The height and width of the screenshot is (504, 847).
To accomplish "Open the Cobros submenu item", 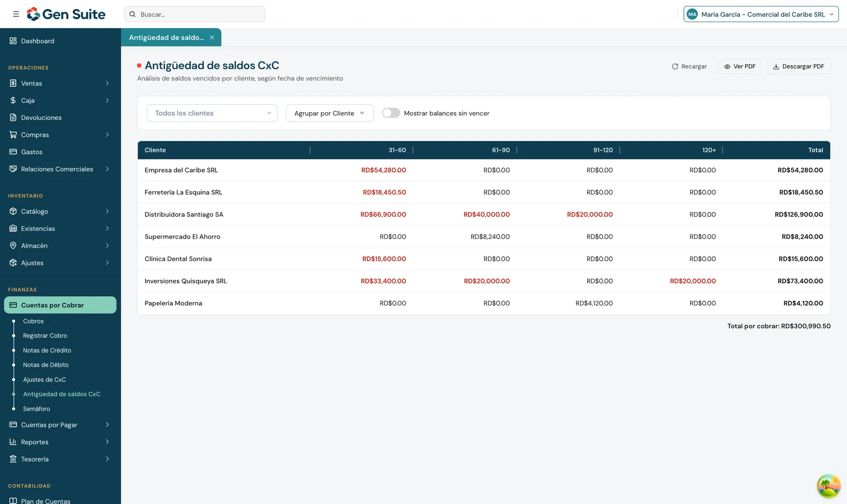I will (33, 321).
